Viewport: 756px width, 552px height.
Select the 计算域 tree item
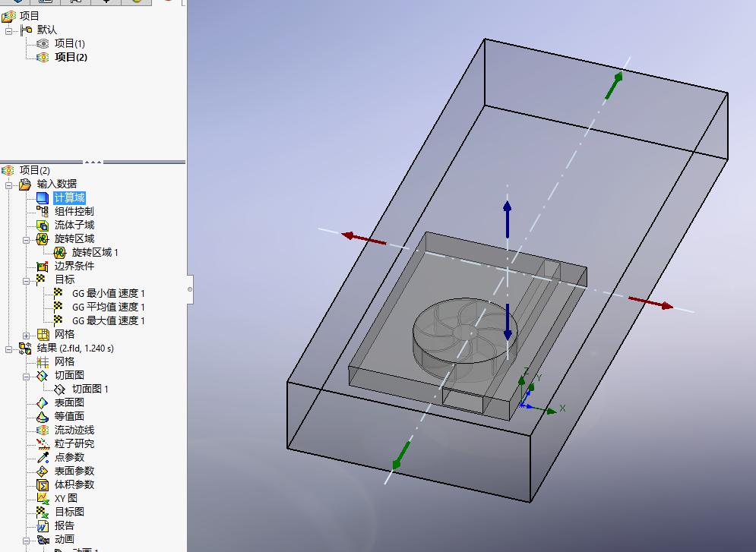[69, 197]
